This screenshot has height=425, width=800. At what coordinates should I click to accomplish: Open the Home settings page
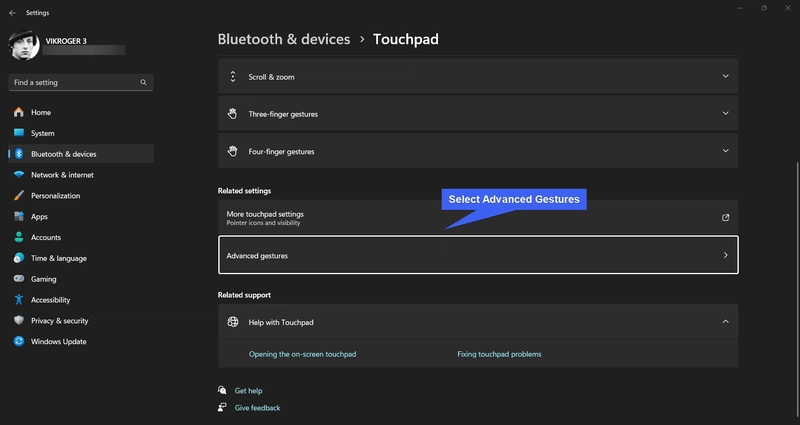tap(40, 112)
